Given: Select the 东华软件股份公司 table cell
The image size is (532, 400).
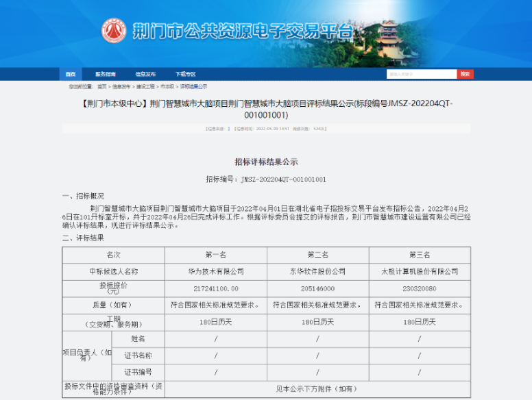Looking at the screenshot, I should coord(317,271).
